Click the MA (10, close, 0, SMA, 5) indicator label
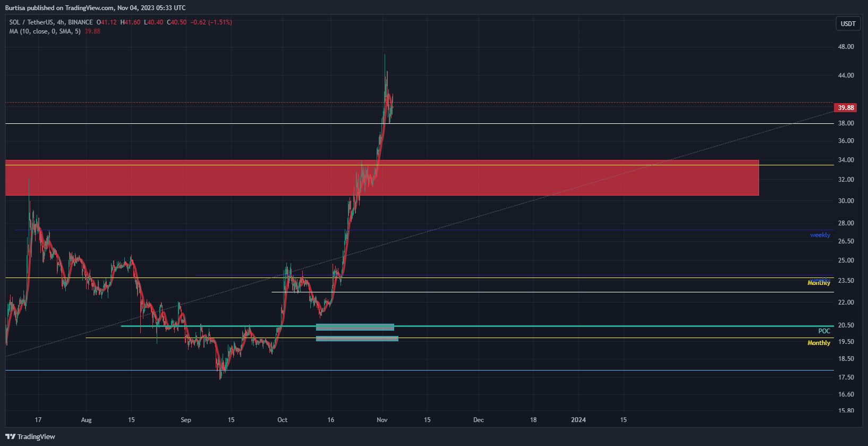This screenshot has width=868, height=446. click(45, 31)
